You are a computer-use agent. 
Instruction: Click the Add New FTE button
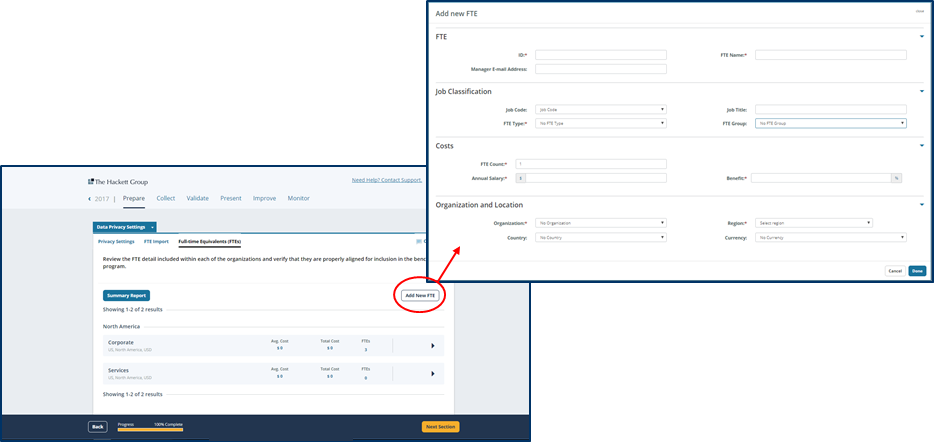pyautogui.click(x=420, y=295)
